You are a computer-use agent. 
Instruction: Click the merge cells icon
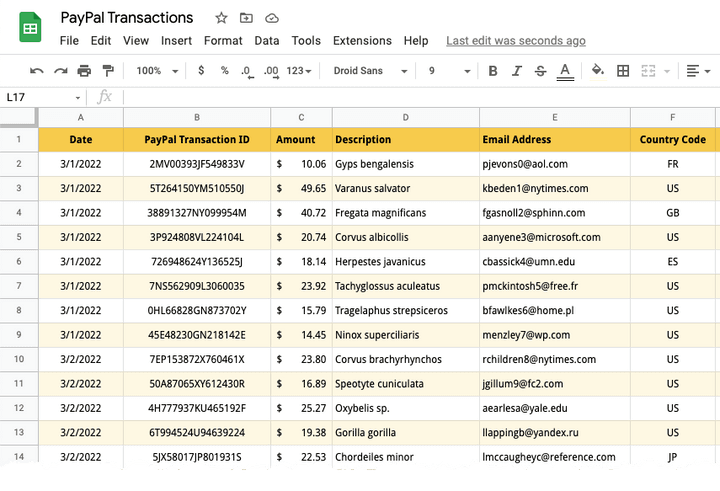(648, 71)
